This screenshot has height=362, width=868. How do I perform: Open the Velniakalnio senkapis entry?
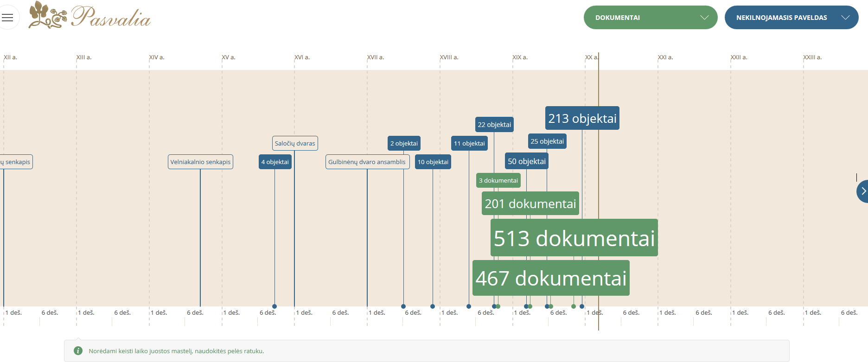(x=200, y=162)
